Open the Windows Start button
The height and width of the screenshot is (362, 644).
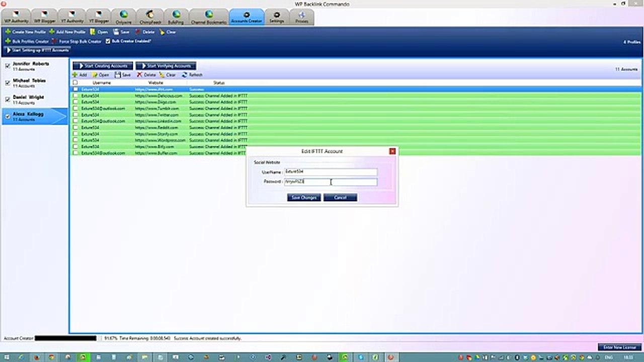coord(7,357)
